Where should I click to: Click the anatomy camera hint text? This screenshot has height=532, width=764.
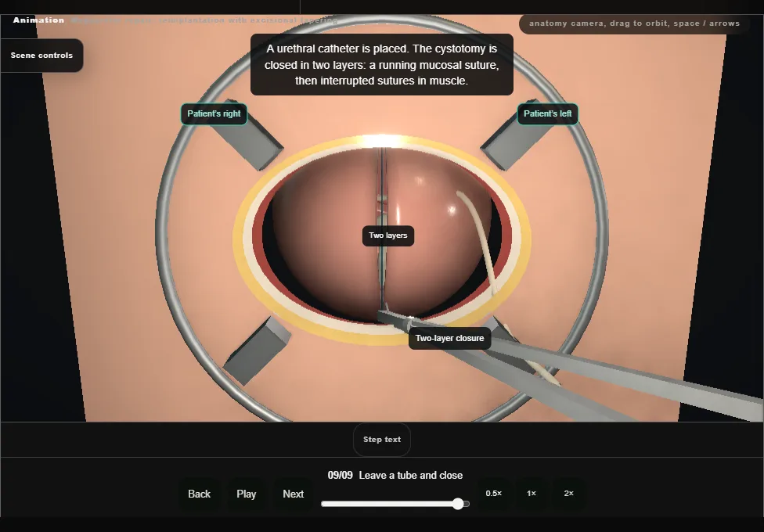(x=634, y=23)
